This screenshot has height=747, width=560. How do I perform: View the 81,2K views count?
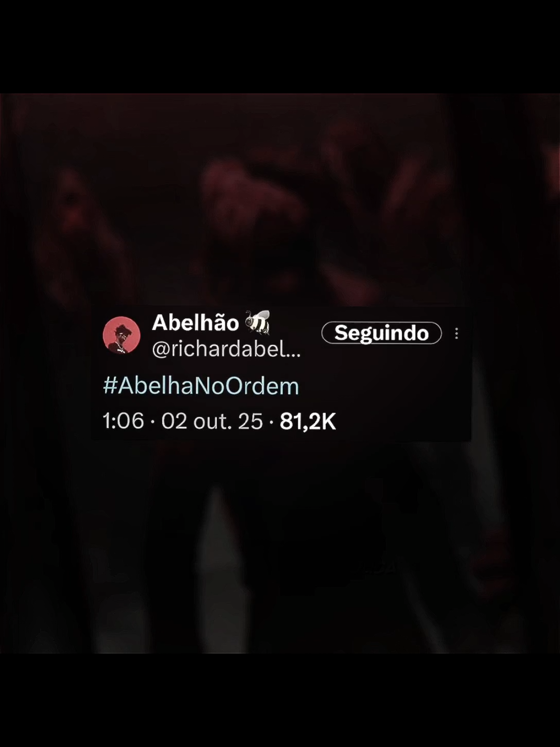pos(308,421)
